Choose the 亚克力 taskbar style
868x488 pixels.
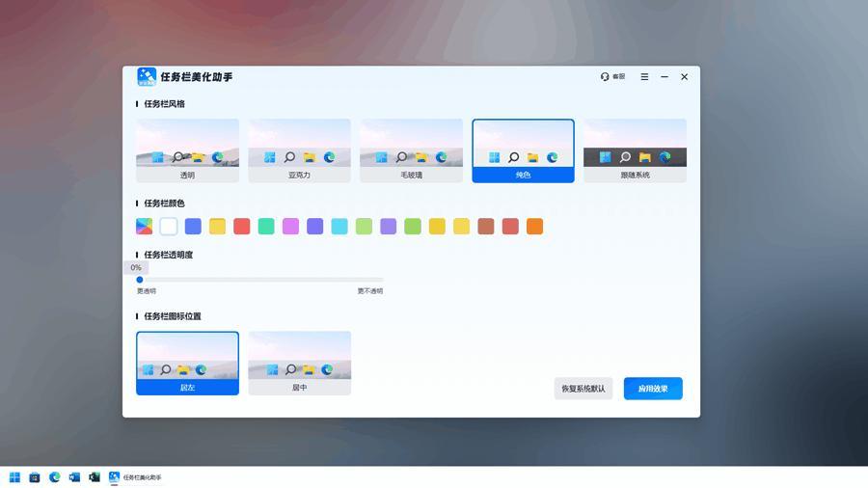(x=299, y=150)
